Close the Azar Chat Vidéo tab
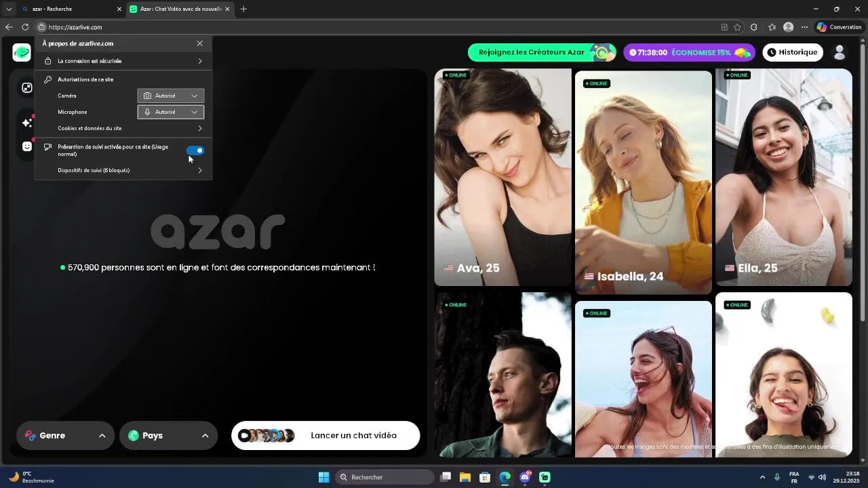Viewport: 868px width, 488px height. [227, 9]
